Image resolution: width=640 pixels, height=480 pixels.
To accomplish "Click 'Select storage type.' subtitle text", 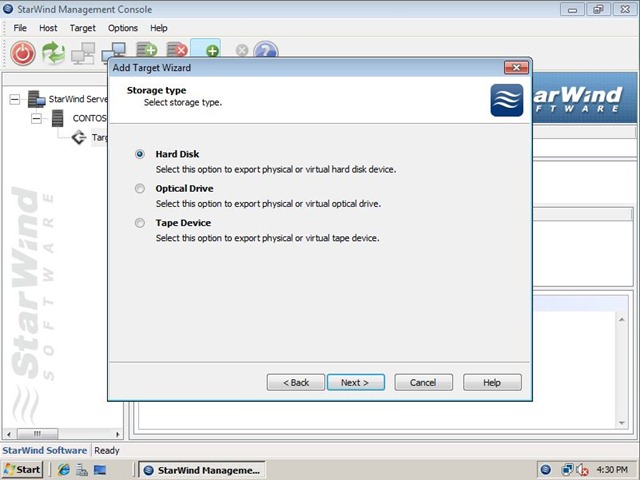I will tap(182, 102).
